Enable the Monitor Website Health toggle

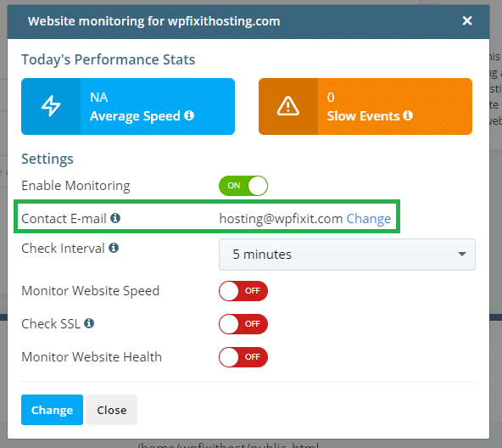click(243, 357)
